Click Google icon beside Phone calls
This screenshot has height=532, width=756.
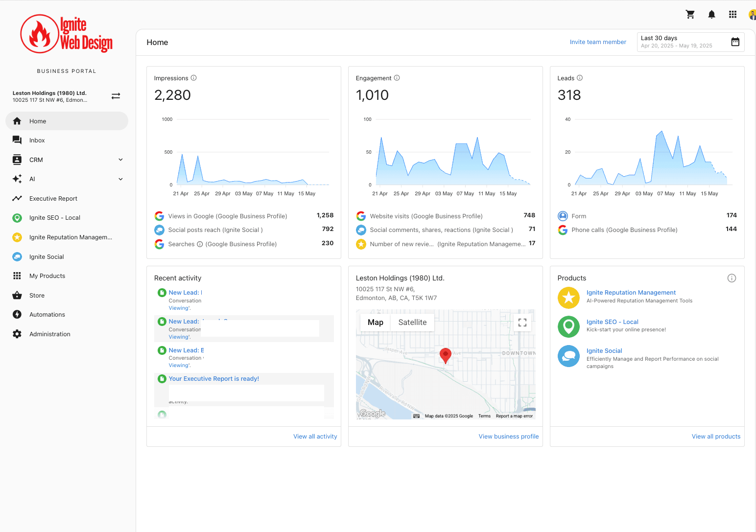563,230
